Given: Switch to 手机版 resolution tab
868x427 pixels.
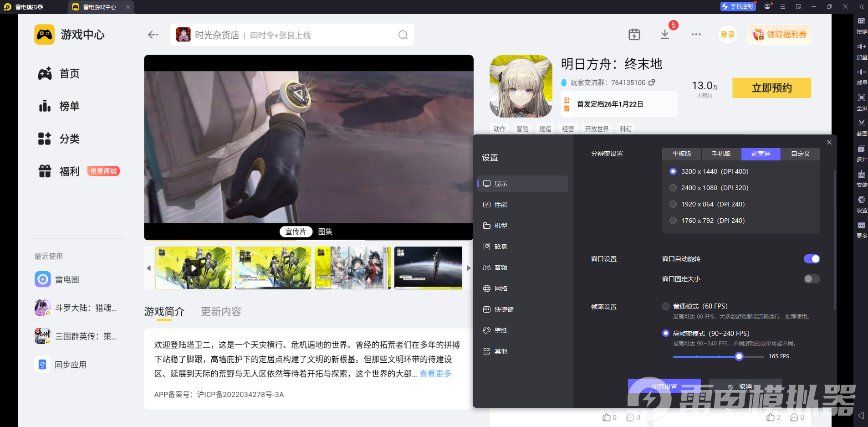Looking at the screenshot, I should click(x=721, y=154).
